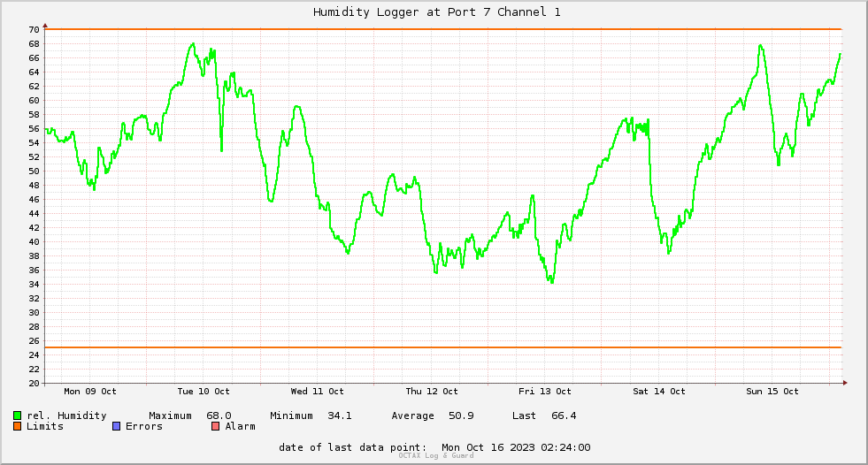The height and width of the screenshot is (465, 868).
Task: Click the y-axis arrowhead at the top
Action: [45, 26]
